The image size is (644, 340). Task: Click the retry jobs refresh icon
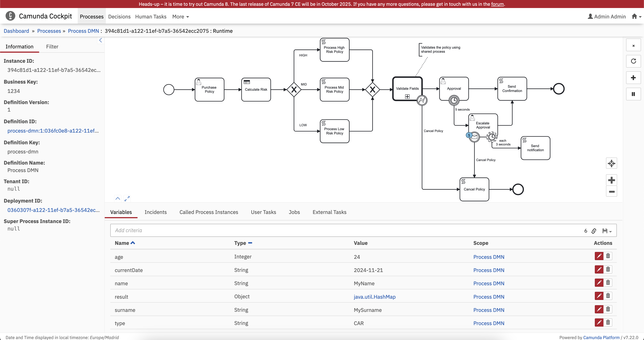point(633,61)
